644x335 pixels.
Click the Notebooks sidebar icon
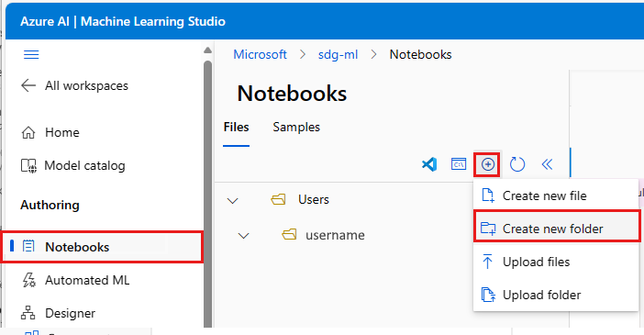point(28,247)
